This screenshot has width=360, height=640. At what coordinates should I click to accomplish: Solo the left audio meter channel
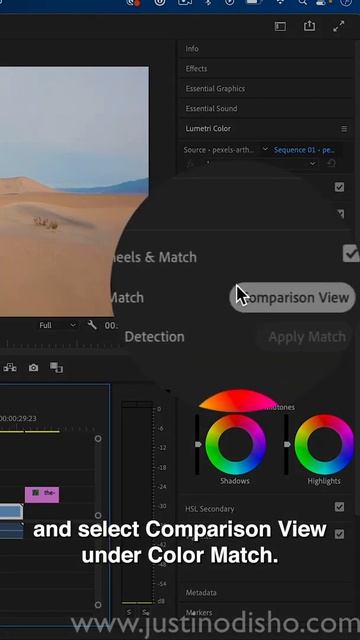tap(129, 612)
